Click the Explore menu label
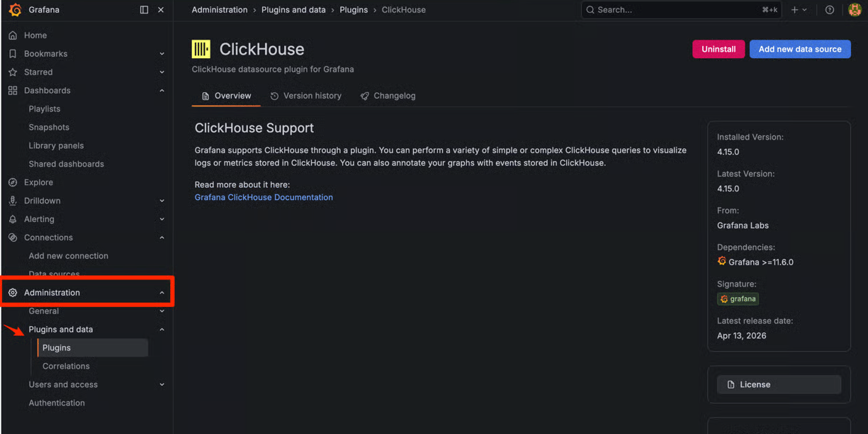Screen dimensions: 868x434 (38, 182)
